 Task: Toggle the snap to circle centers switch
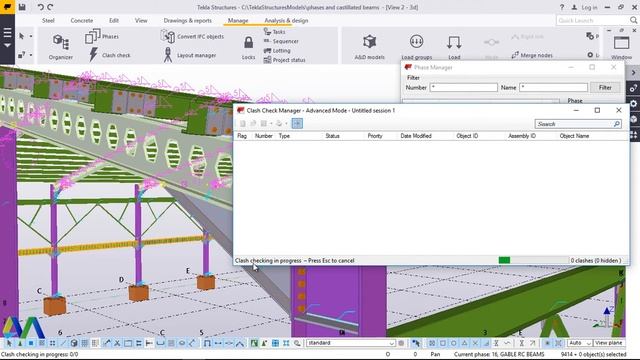(x=453, y=343)
